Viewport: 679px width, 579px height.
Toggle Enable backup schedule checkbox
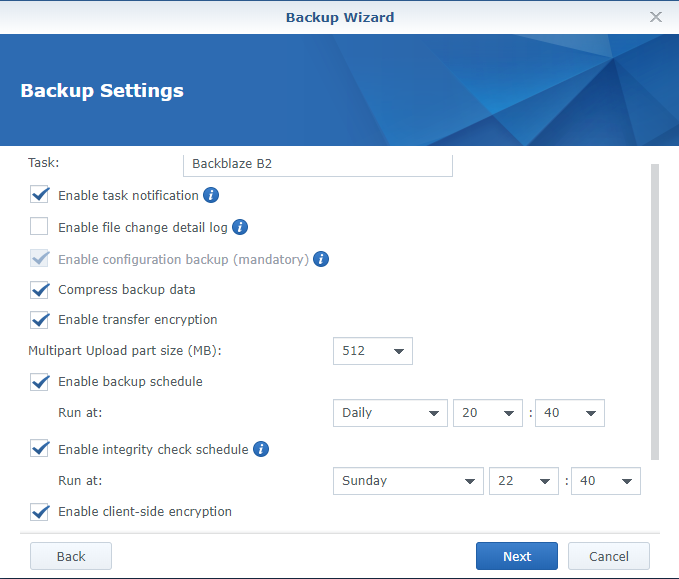40,381
